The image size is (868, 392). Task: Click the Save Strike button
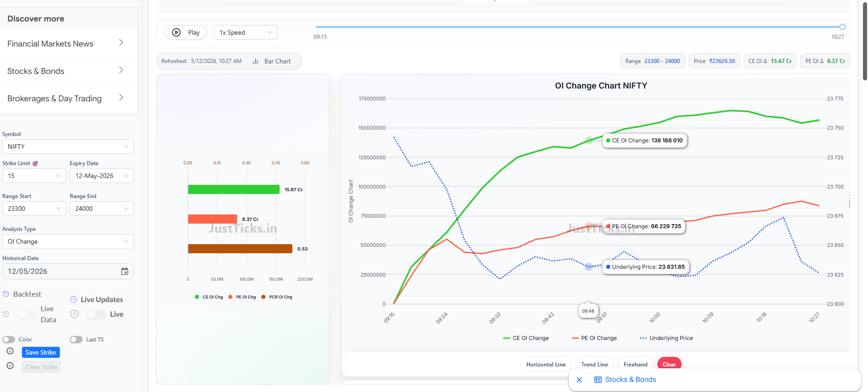[x=41, y=352]
